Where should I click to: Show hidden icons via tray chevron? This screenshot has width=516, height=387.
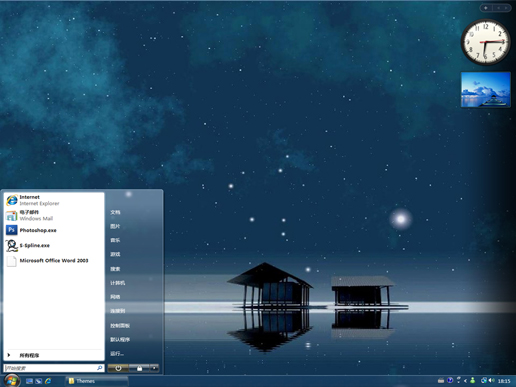click(x=465, y=381)
